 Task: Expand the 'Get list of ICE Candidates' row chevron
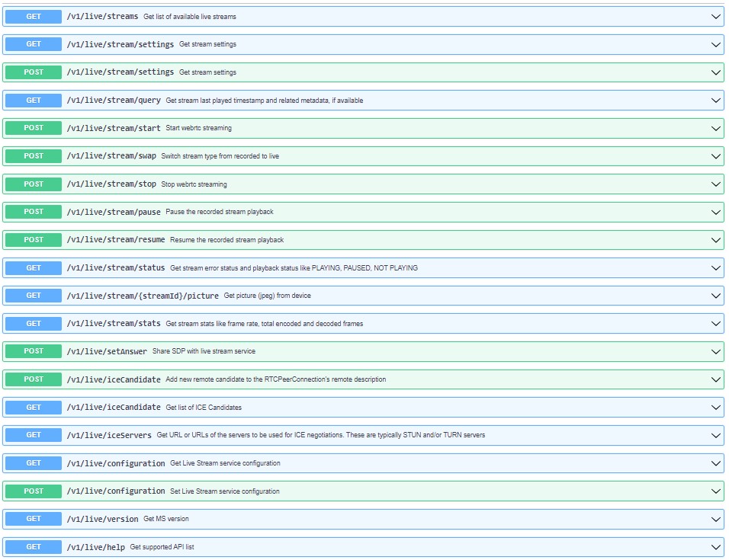pos(715,408)
